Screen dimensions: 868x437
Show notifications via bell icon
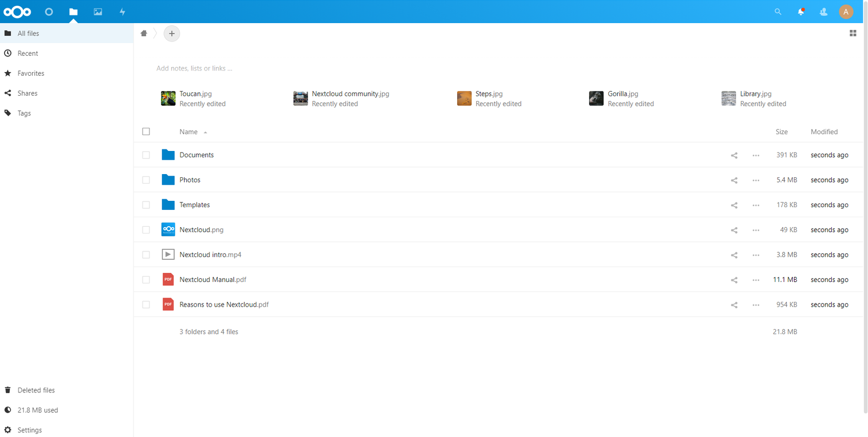click(x=801, y=12)
